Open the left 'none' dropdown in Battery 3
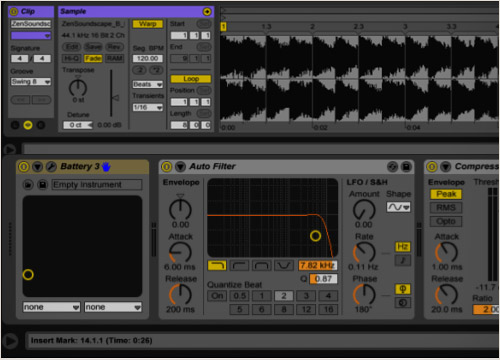500x360 pixels. click(52, 307)
